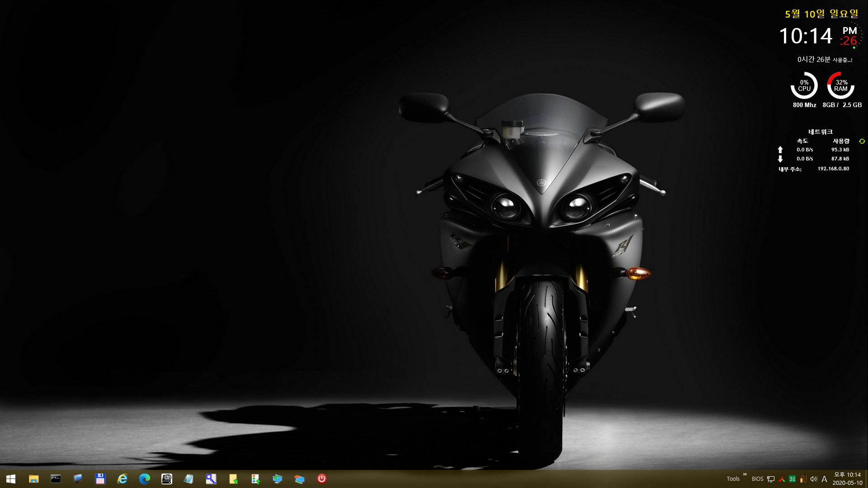Viewport: 868px width, 488px height.
Task: Click the red :26 seconds indicator
Action: [x=849, y=41]
